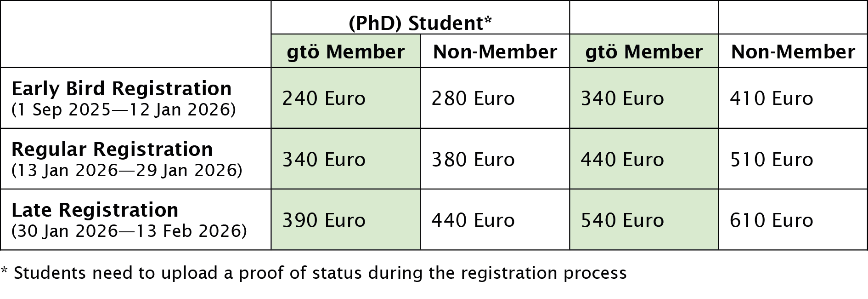
Task: Click the 540 Euro price cell
Action: pos(622,220)
